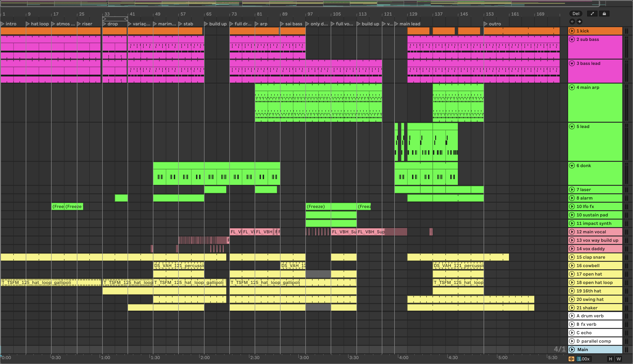
Task: Unfold the 1 kick track
Action: coord(572,31)
